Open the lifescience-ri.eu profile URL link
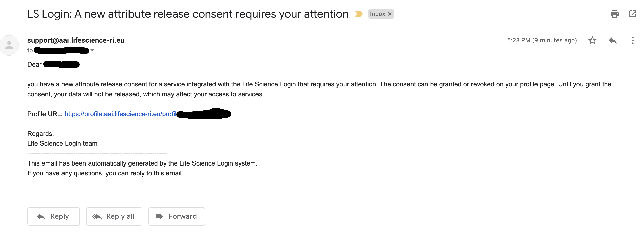Viewport: 644px width, 237px height. point(120,114)
